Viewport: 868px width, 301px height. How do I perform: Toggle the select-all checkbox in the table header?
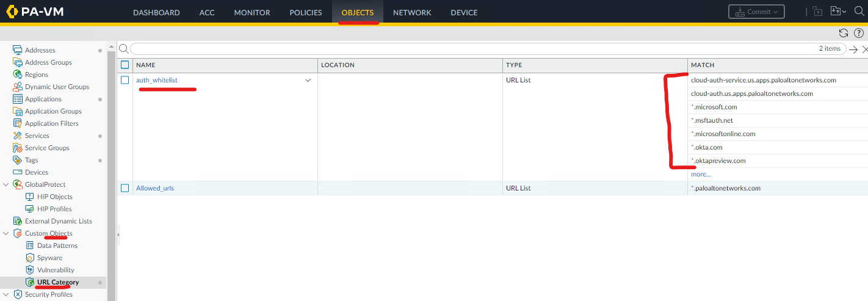point(125,65)
